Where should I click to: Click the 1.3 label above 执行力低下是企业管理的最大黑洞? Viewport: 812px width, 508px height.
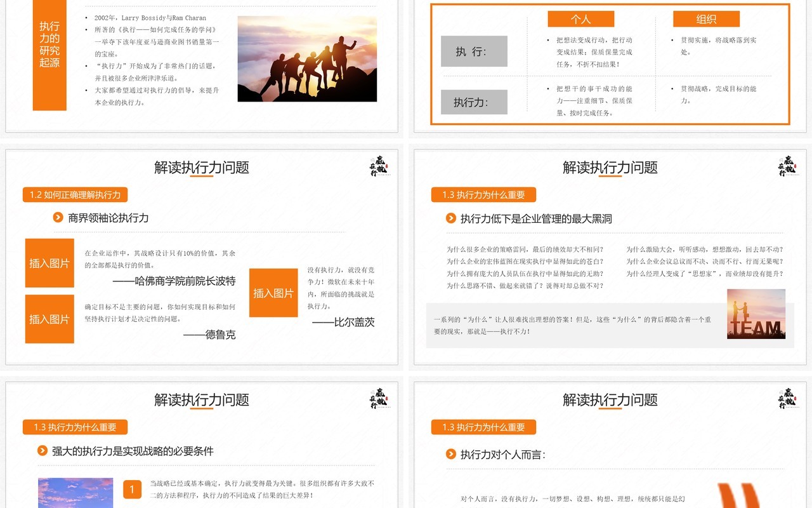click(x=483, y=194)
